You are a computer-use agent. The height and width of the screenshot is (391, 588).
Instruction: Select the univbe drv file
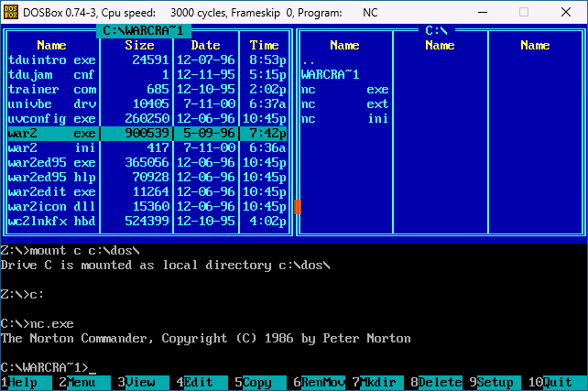[147, 103]
